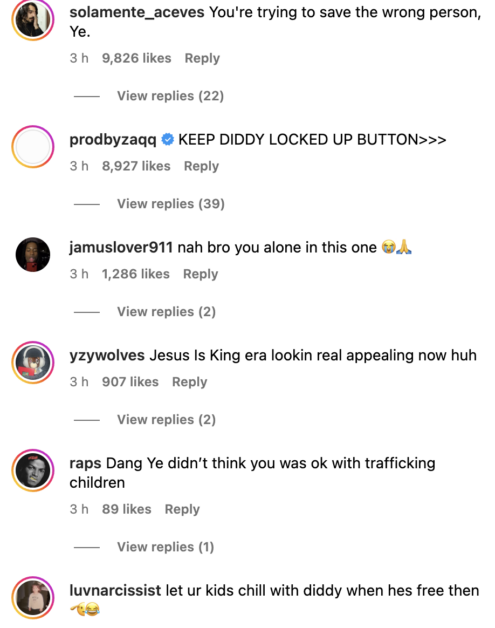
Task: Click luvnarcissist username link
Action: click(115, 590)
